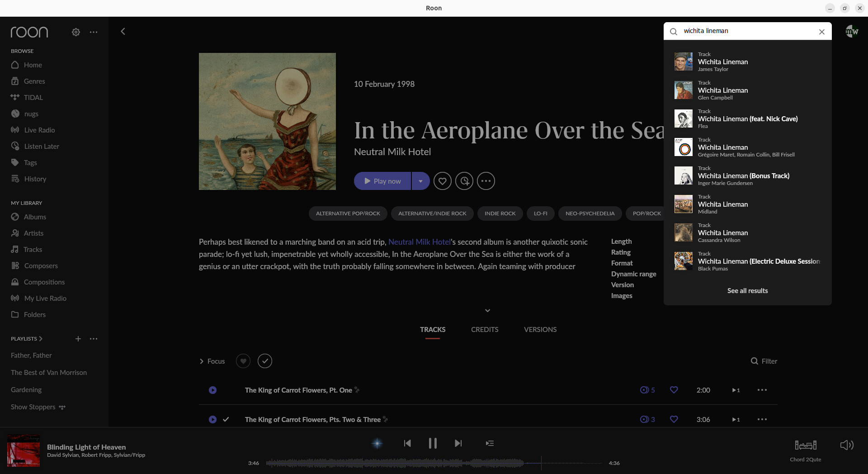This screenshot has height=474, width=868.
Task: Toggle heart on King of Carrot Flowers, Pt. One
Action: click(674, 390)
